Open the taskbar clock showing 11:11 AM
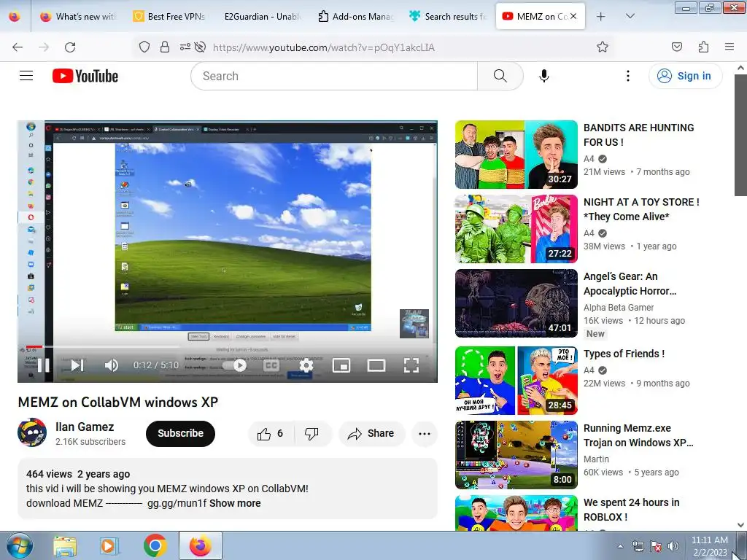This screenshot has width=747, height=560. 709,546
